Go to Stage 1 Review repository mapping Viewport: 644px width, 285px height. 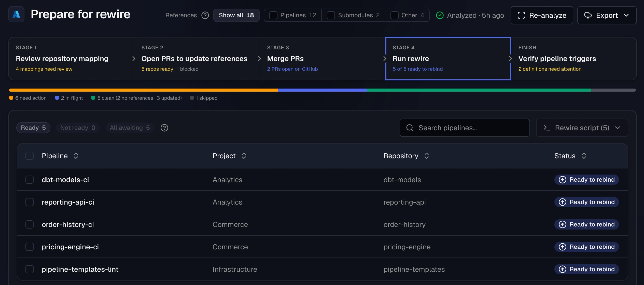[71, 59]
